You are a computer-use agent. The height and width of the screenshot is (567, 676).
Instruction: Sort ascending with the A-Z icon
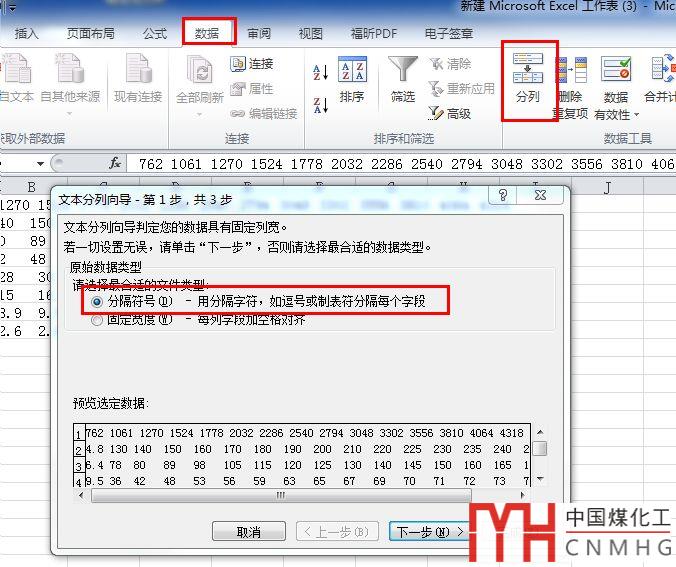tap(321, 72)
